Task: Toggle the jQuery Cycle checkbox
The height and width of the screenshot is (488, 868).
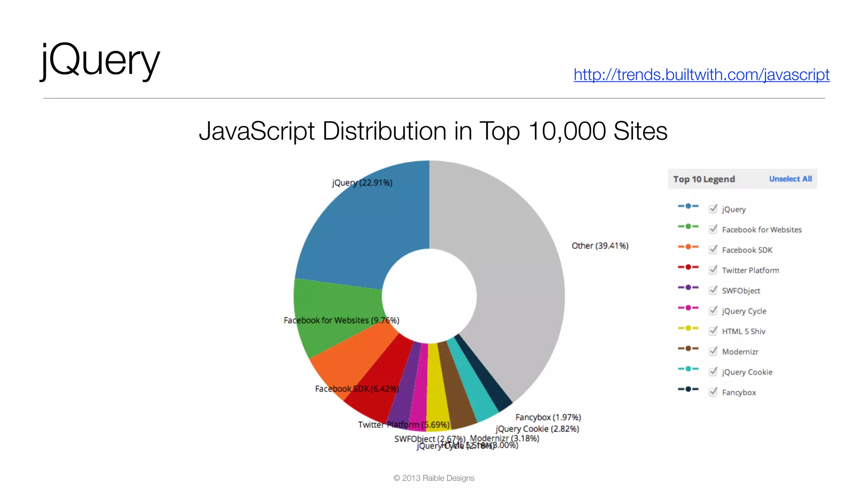Action: [x=713, y=310]
